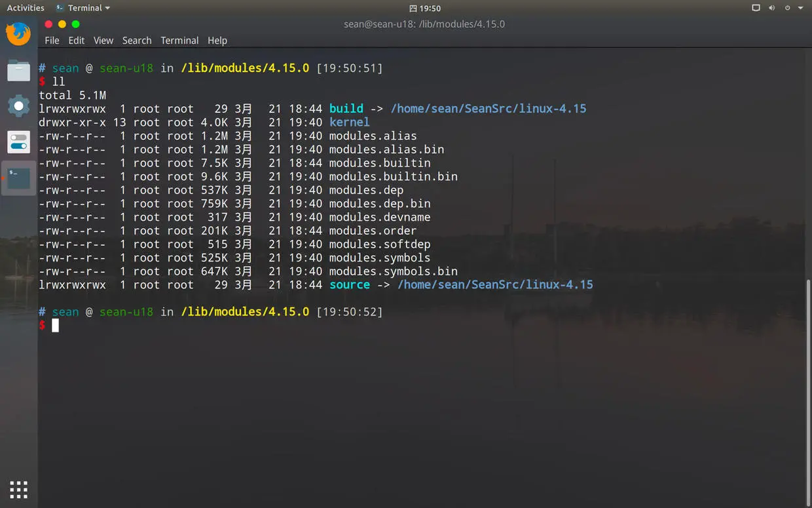
Task: Open the Help menu
Action: coord(217,40)
